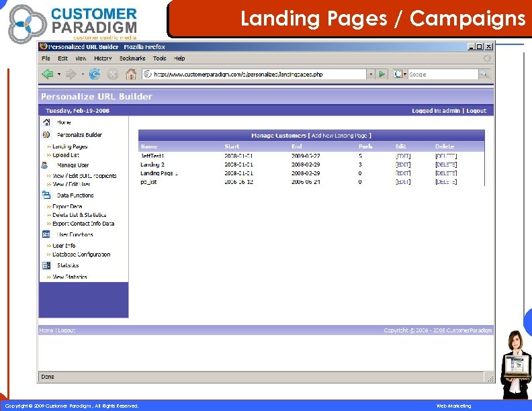The width and height of the screenshot is (532, 411).
Task: Click the footer Home link
Action: [x=46, y=330]
